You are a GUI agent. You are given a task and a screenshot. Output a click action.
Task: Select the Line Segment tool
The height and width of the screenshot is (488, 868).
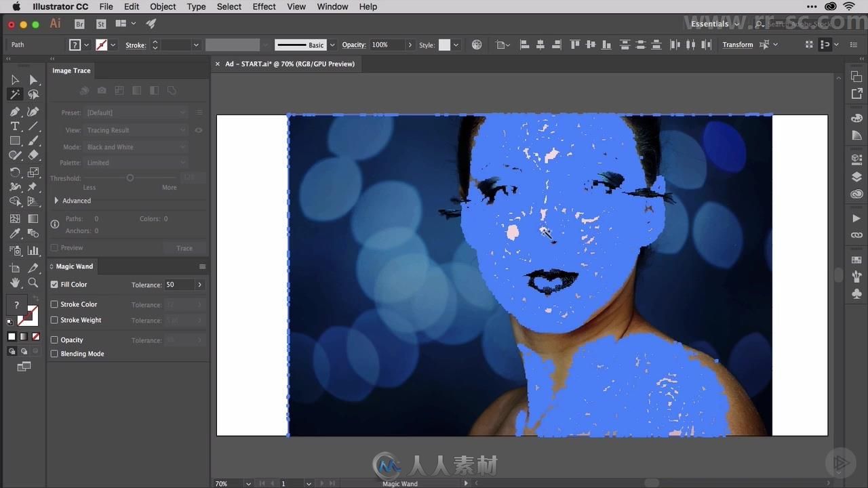33,127
